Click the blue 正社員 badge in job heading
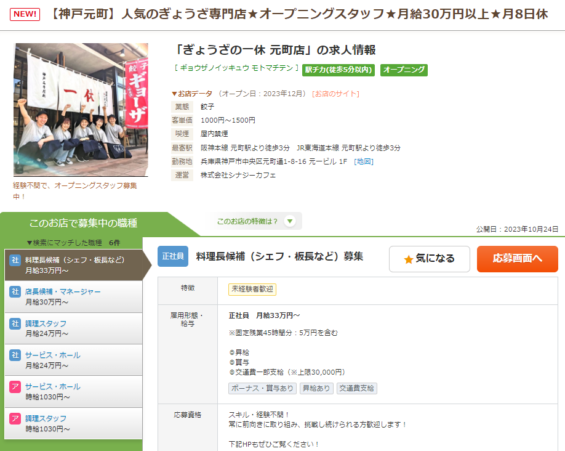Viewport: 565px width, 451px height. [x=173, y=256]
